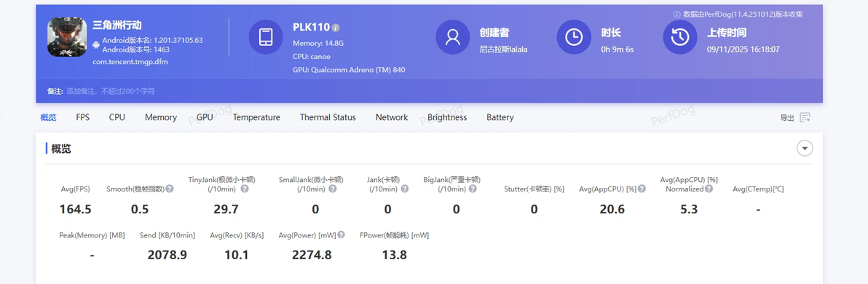Click the FPower value 13.8
This screenshot has width=868, height=284.
coord(394,255)
